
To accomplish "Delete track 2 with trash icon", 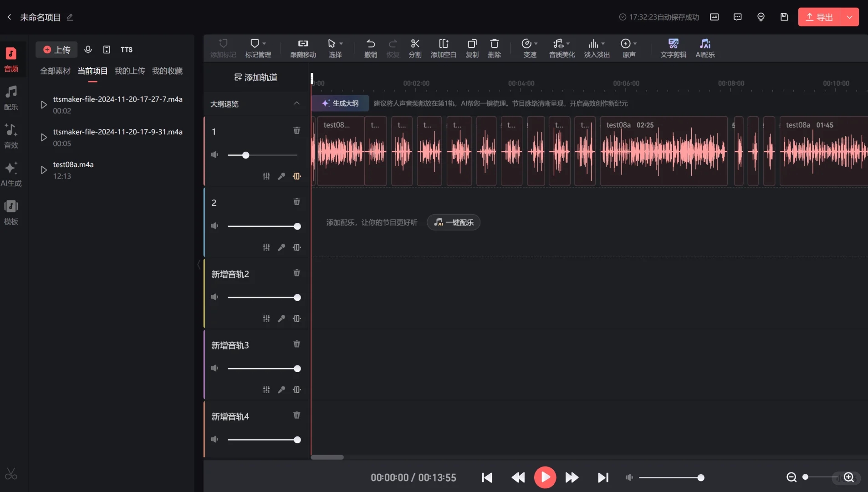I will tap(296, 201).
